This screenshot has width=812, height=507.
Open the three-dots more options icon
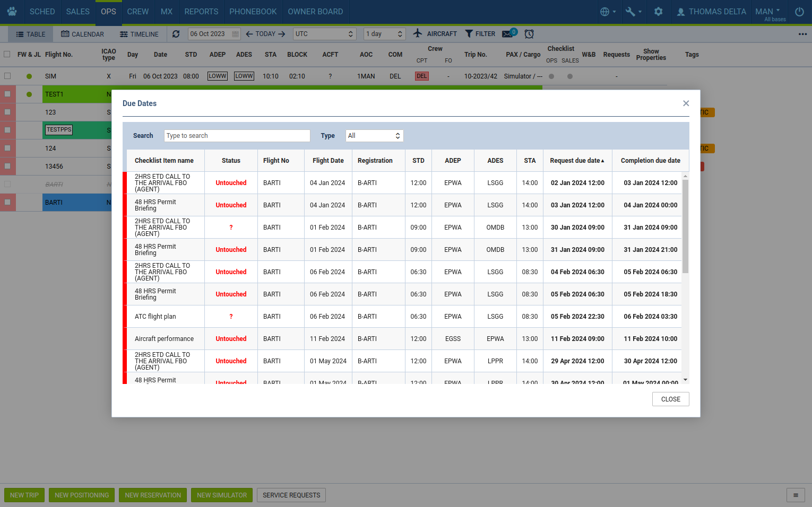[x=802, y=34]
